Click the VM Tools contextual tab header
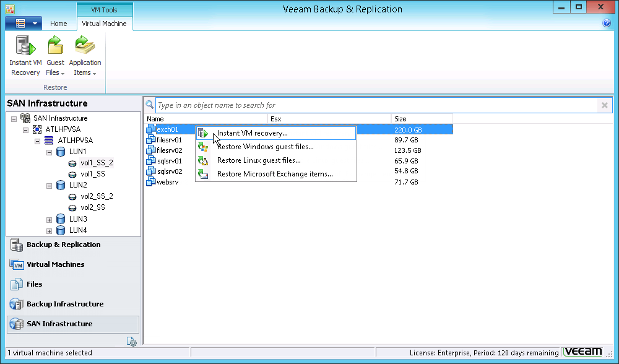 (104, 10)
